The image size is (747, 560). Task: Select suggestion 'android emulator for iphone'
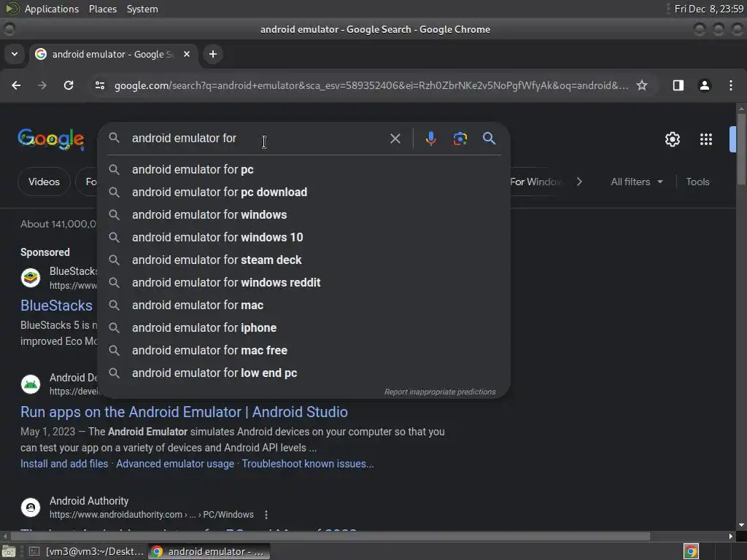303,327
